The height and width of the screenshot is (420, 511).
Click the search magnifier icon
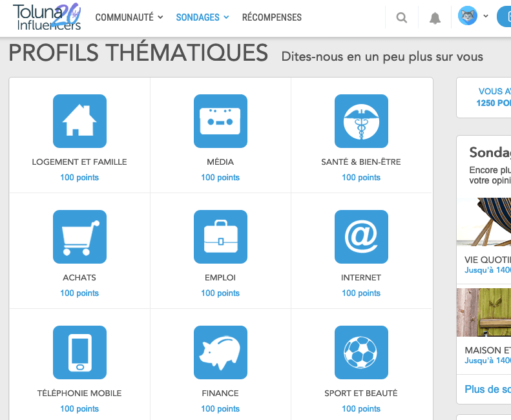click(402, 17)
